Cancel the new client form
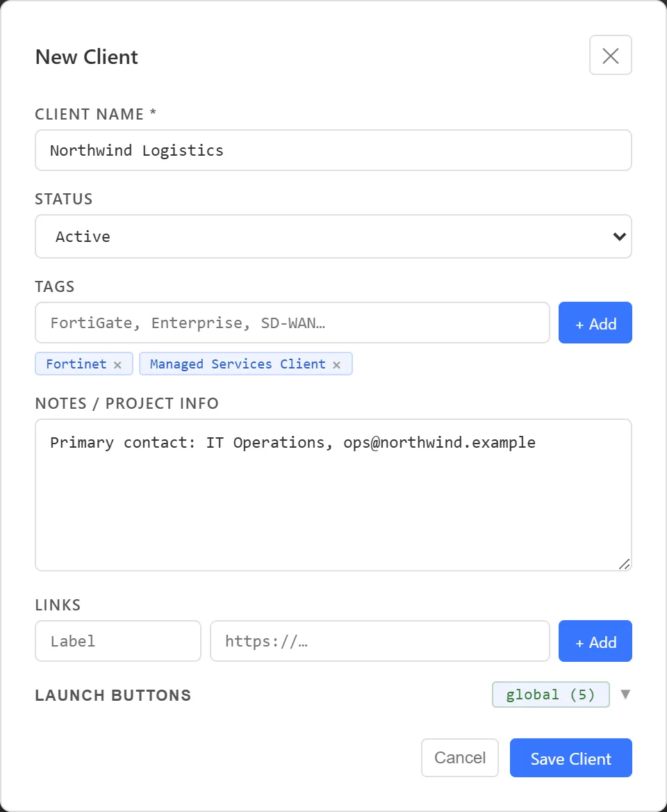The width and height of the screenshot is (667, 812). (459, 758)
